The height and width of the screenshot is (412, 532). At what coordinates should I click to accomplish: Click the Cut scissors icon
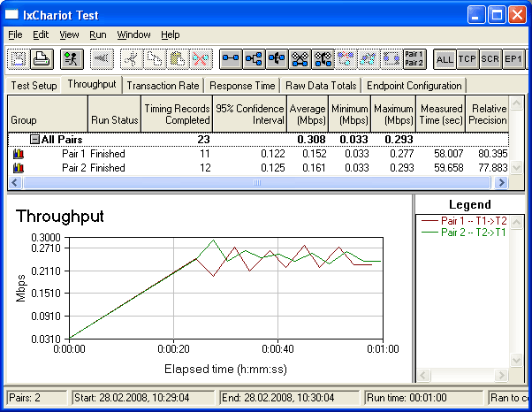click(132, 59)
